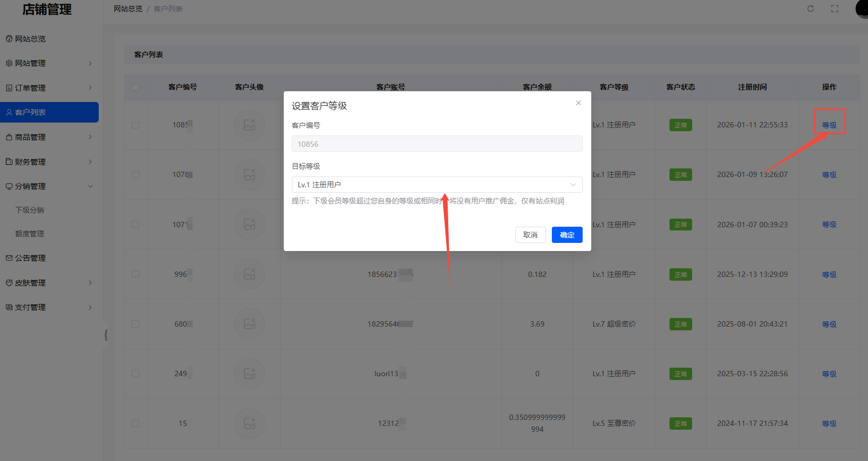Click the 客户等级 column header

[x=614, y=87]
